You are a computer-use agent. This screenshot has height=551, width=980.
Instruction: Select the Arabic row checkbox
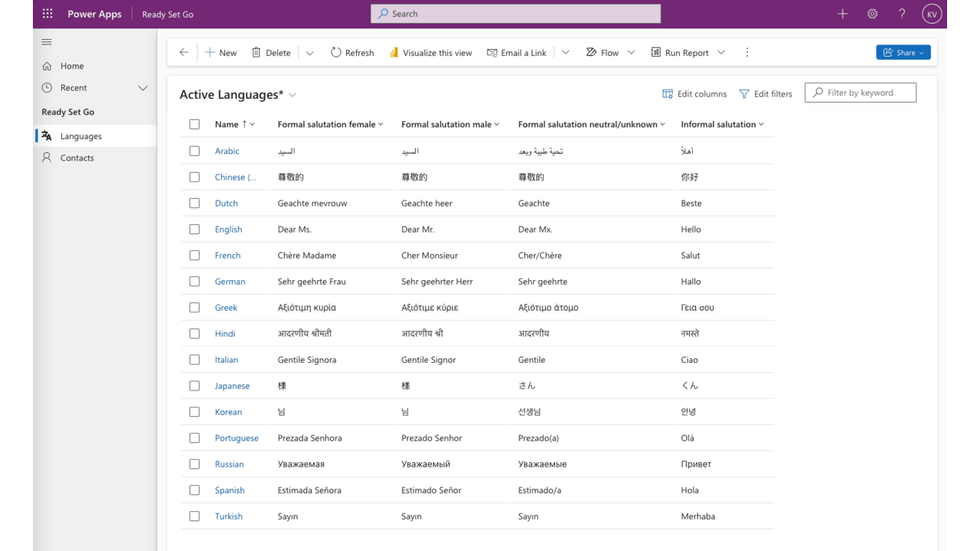[194, 151]
